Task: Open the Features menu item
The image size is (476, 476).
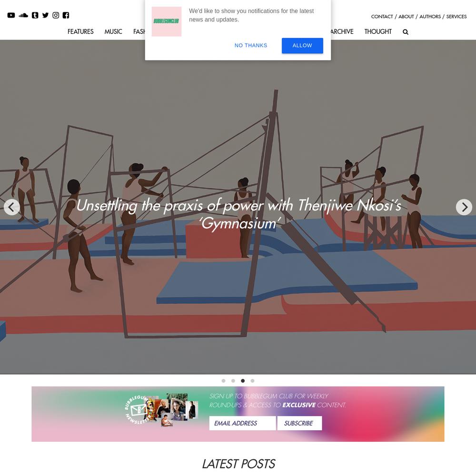Action: click(80, 31)
